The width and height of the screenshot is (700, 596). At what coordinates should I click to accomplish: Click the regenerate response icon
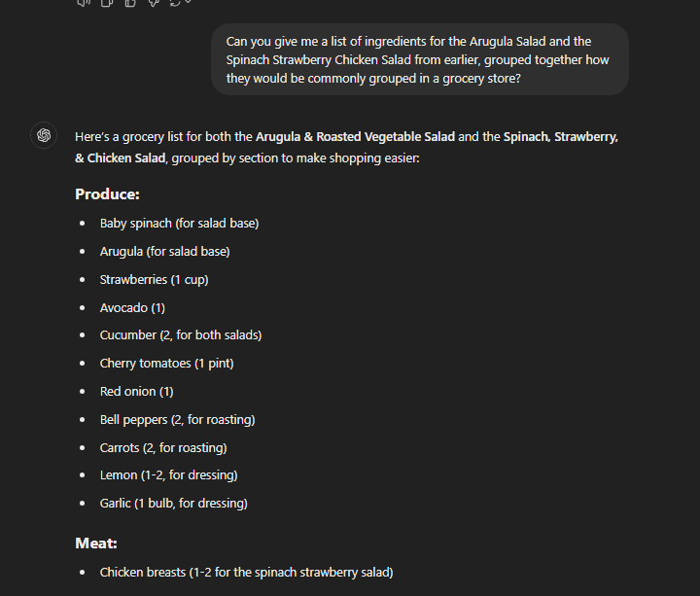click(x=175, y=2)
